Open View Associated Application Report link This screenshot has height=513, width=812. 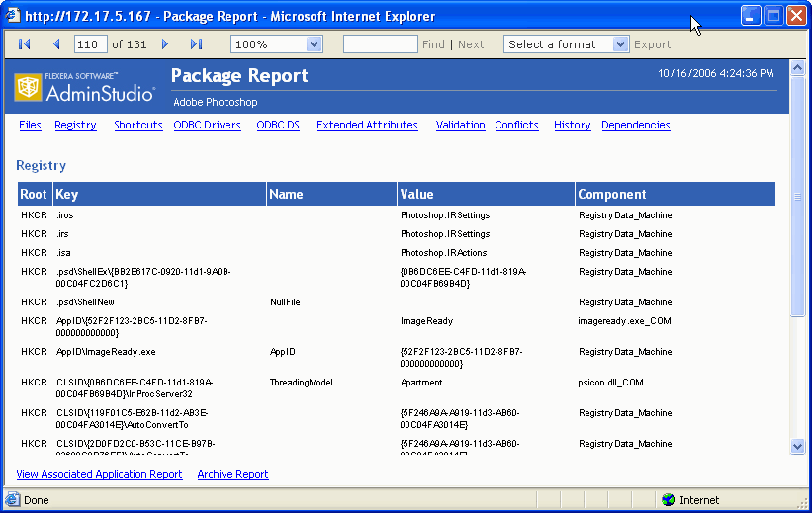[x=99, y=475]
